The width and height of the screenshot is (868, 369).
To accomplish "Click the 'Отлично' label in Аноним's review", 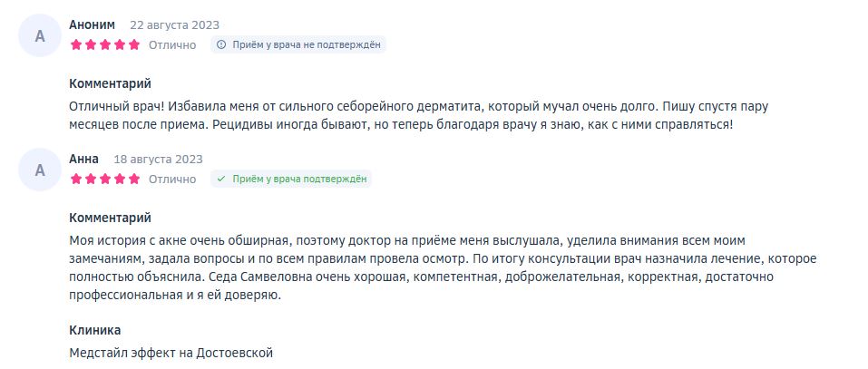I will 172,44.
